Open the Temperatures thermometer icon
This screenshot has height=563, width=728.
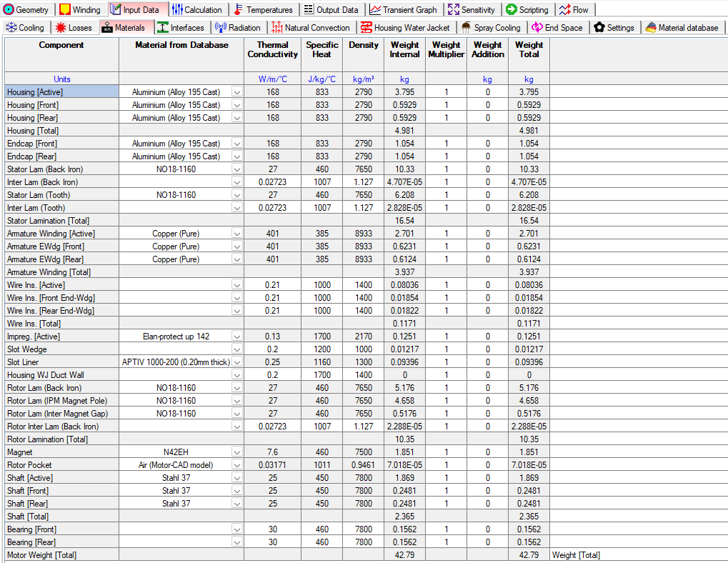238,9
